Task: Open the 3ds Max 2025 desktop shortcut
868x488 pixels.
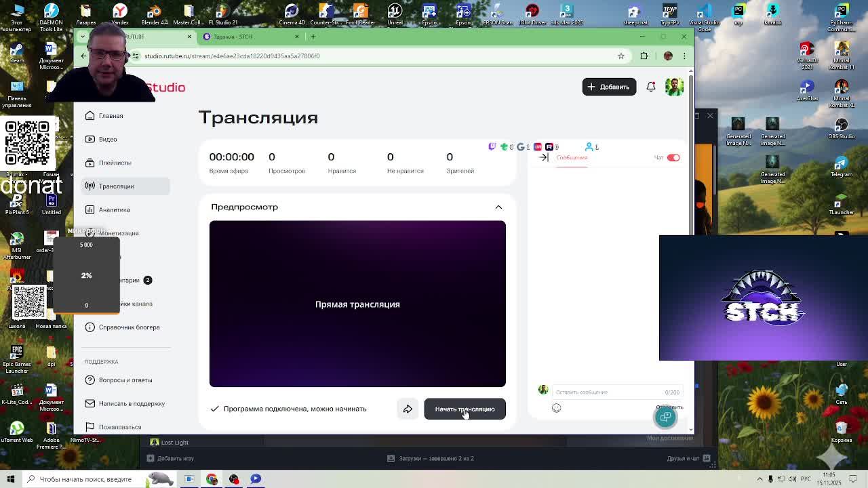Action: (567, 14)
